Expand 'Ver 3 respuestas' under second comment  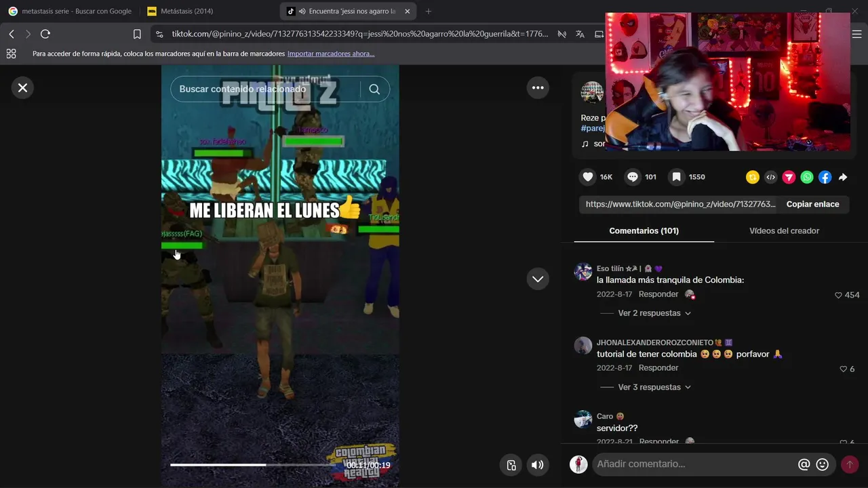coord(654,387)
